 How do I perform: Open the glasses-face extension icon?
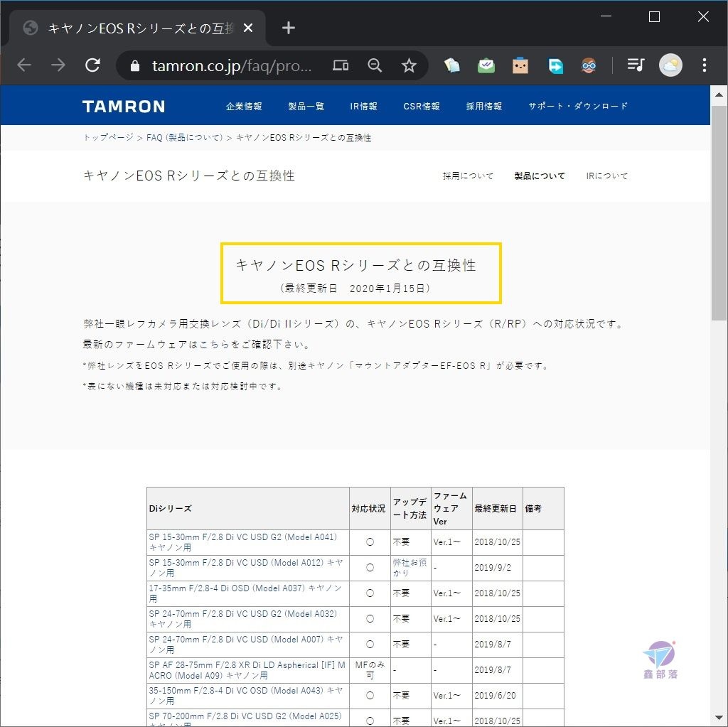[x=589, y=65]
